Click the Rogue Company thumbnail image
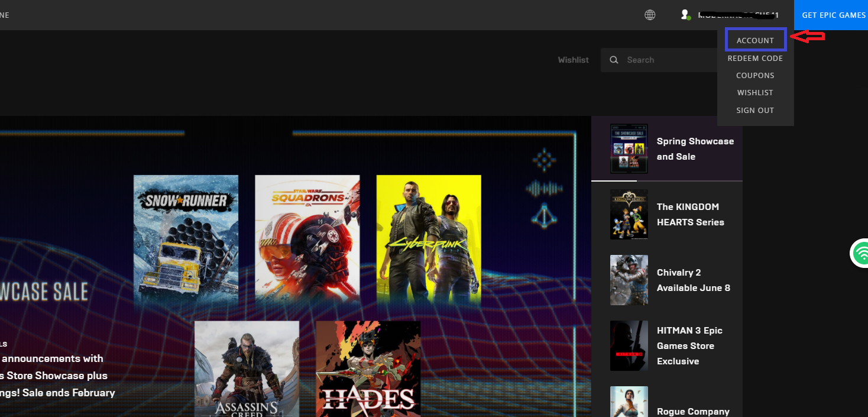868x417 pixels. 629,402
